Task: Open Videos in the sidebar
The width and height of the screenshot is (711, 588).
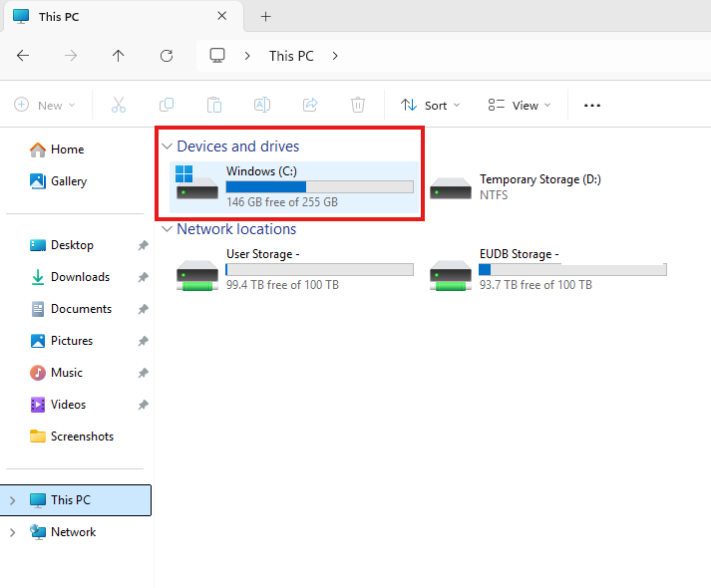Action: (58, 405)
